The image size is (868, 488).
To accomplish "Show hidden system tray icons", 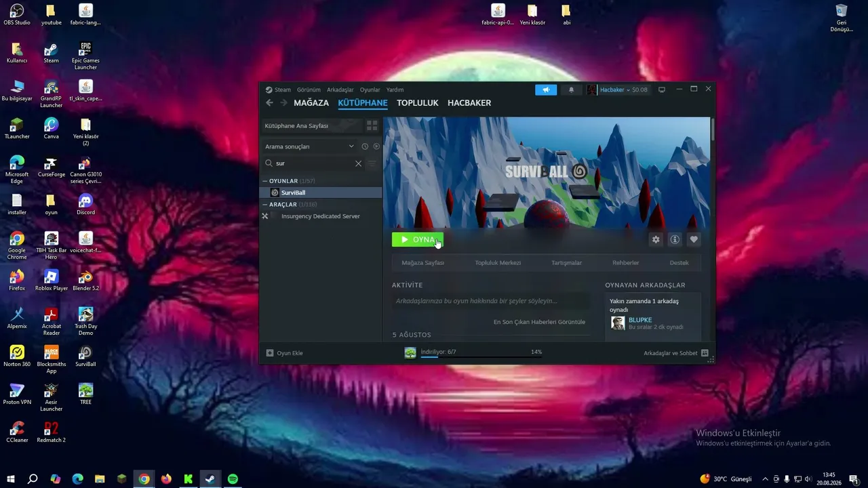I will click(766, 479).
